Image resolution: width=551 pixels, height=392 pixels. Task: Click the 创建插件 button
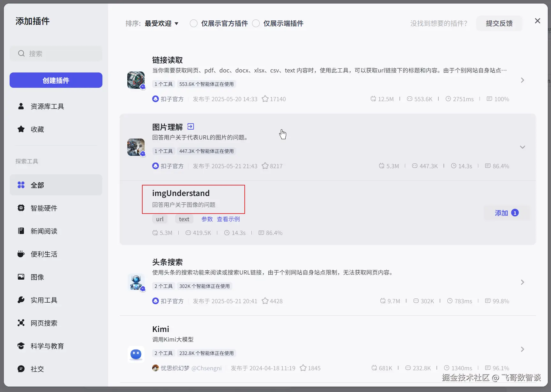[56, 80]
